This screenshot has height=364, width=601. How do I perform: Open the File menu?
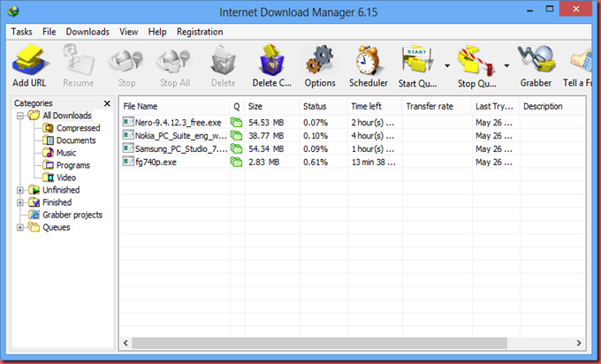click(49, 32)
